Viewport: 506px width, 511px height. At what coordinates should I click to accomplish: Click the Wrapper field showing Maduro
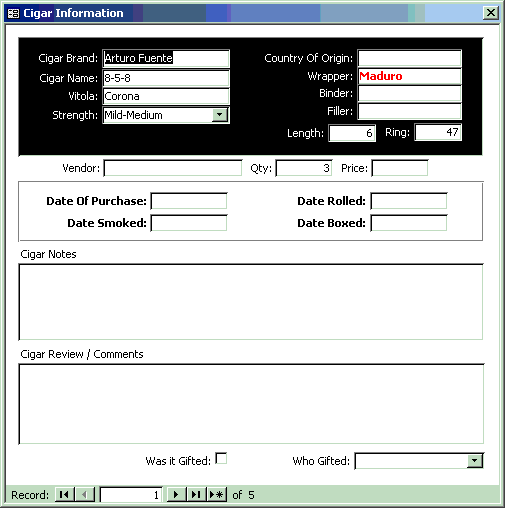(x=410, y=76)
